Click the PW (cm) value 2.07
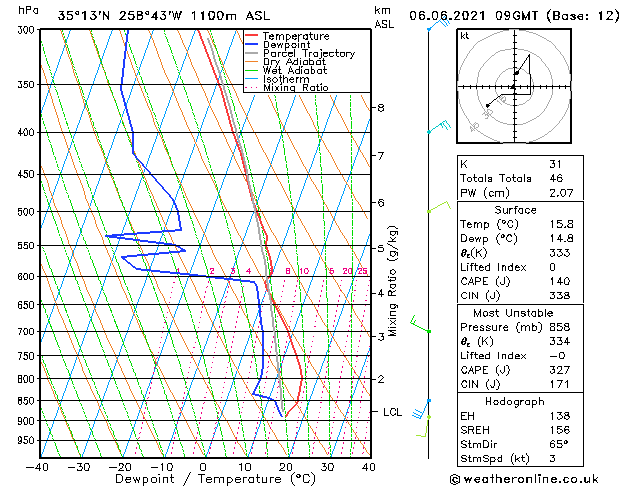The height and width of the screenshot is (486, 629). click(x=561, y=193)
